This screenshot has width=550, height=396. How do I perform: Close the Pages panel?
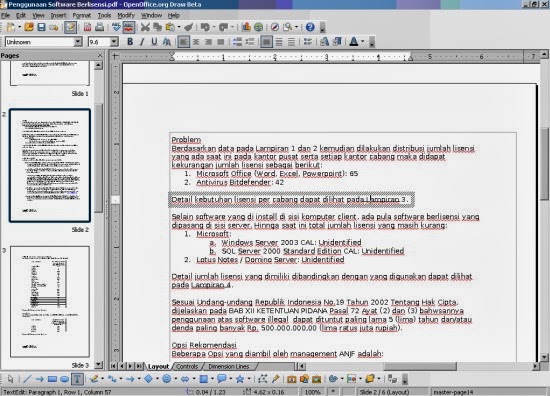(x=100, y=55)
